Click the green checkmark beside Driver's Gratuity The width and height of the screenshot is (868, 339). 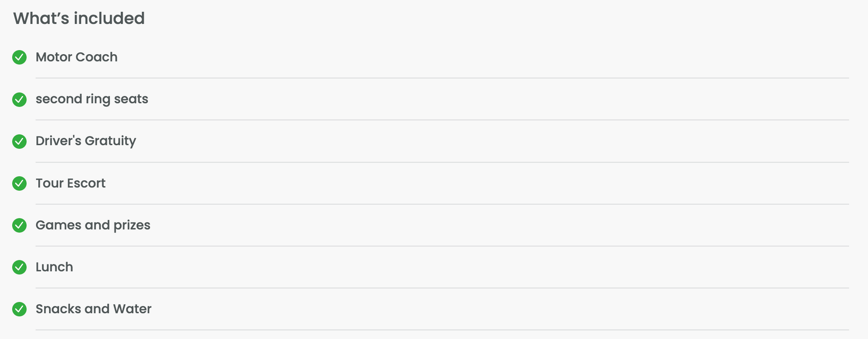(x=19, y=141)
